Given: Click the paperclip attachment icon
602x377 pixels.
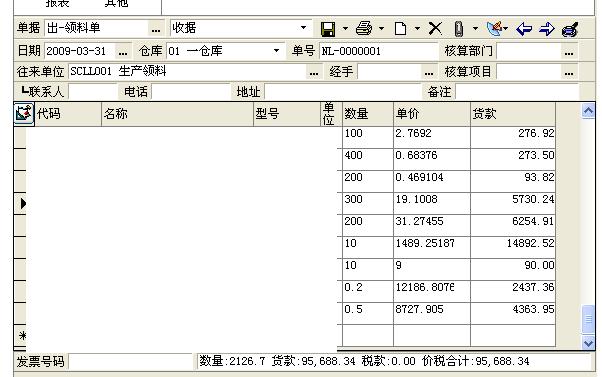Looking at the screenshot, I should (458, 29).
